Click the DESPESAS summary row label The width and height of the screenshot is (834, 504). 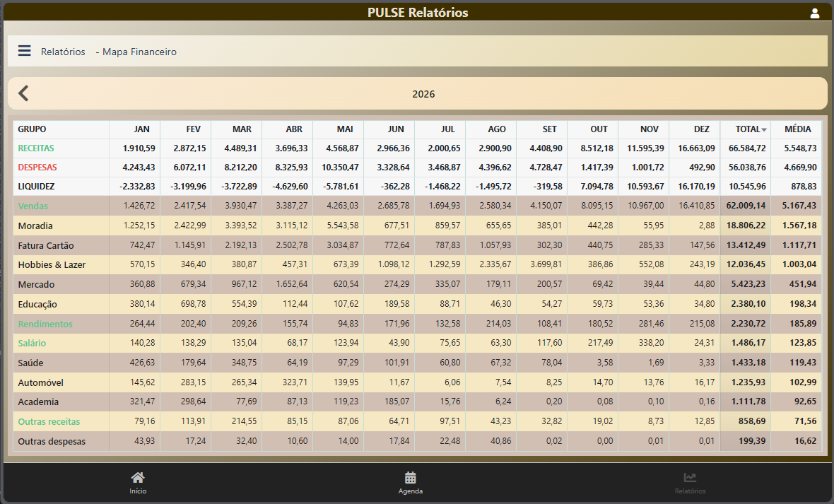(37, 168)
